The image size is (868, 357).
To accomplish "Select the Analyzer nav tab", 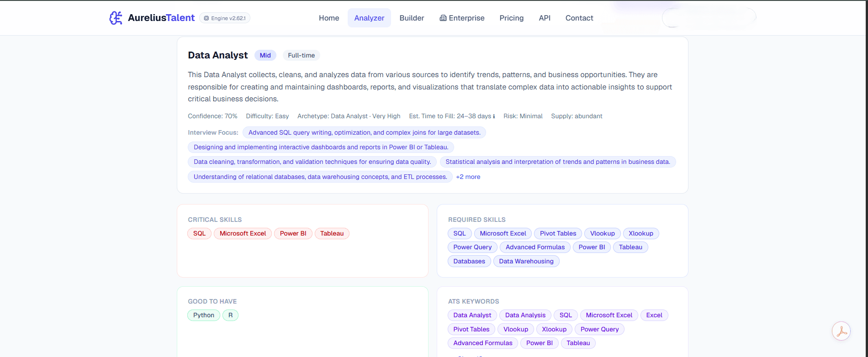I will [x=369, y=18].
